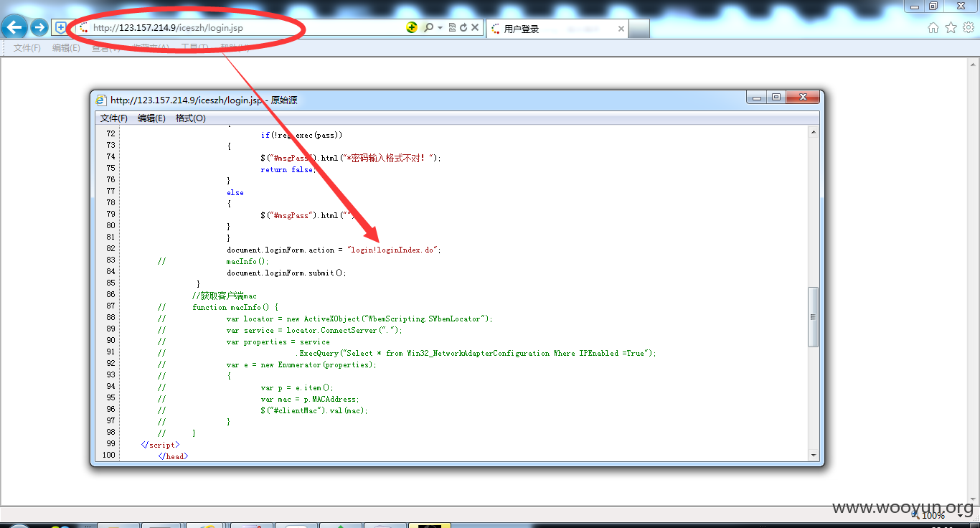Open the browser's 文件(F) menu
This screenshot has height=528, width=980.
[x=27, y=48]
